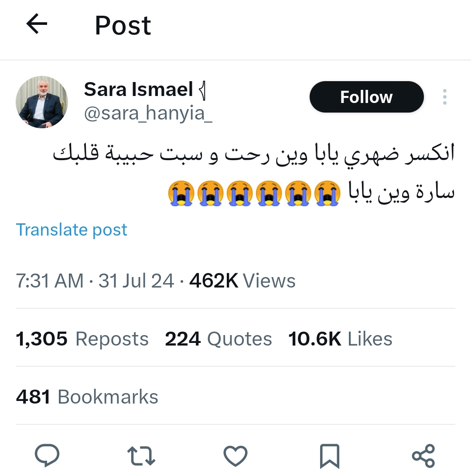The image size is (471, 476).
Task: Open the three-dot more options menu
Action: click(x=444, y=97)
